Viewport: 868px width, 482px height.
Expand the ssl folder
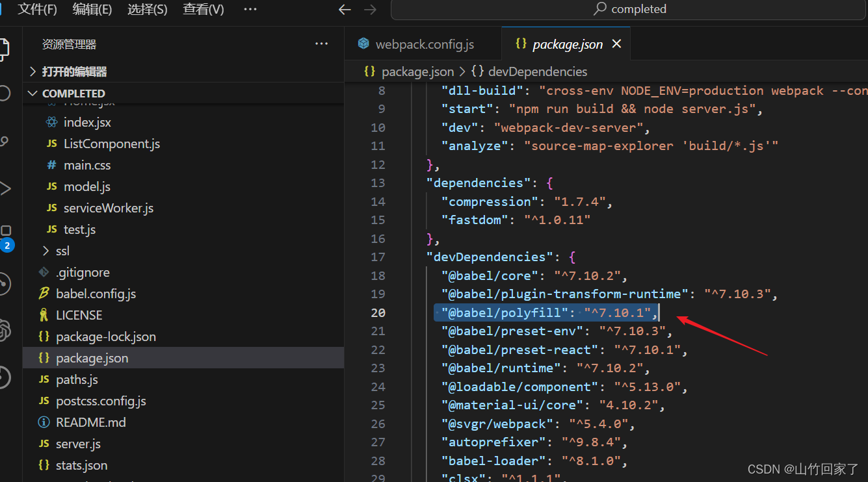[x=183, y=251]
